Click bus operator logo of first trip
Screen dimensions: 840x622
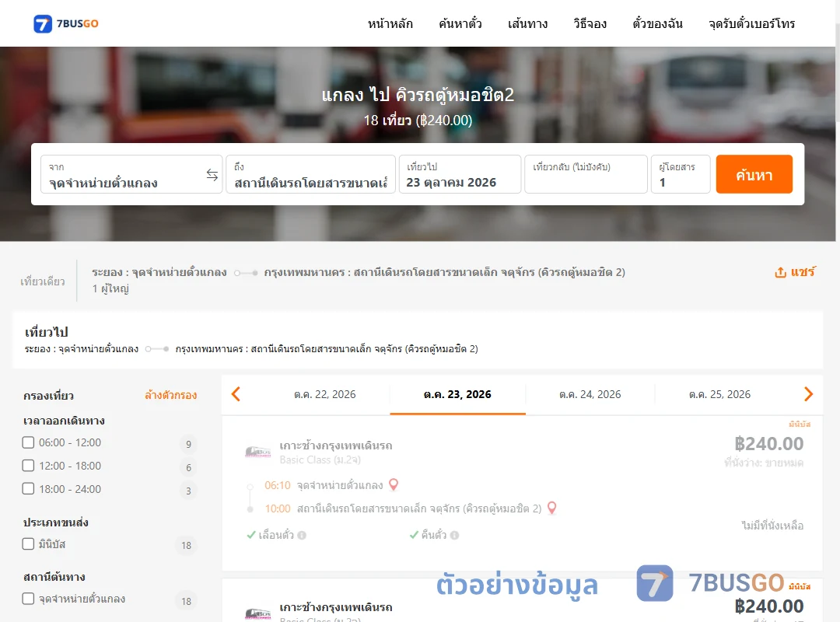pos(257,452)
